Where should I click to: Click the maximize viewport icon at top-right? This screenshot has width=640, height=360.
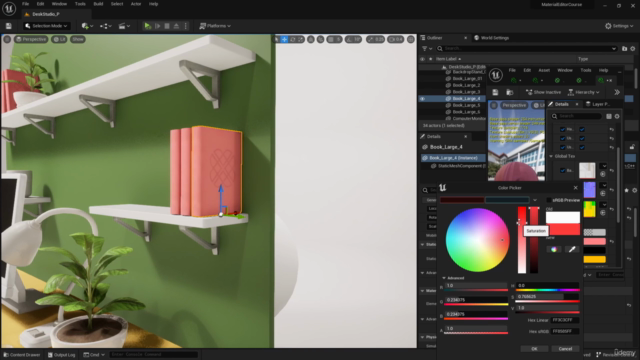click(x=411, y=39)
